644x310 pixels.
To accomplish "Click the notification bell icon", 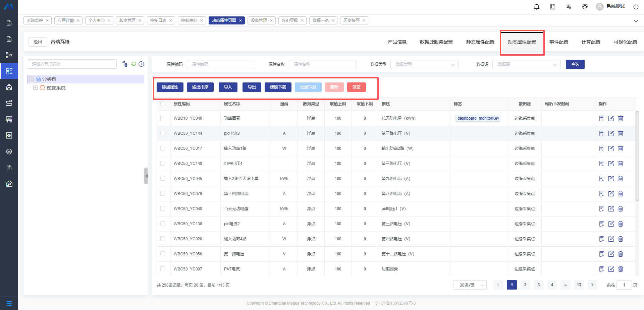I will pyautogui.click(x=537, y=7).
